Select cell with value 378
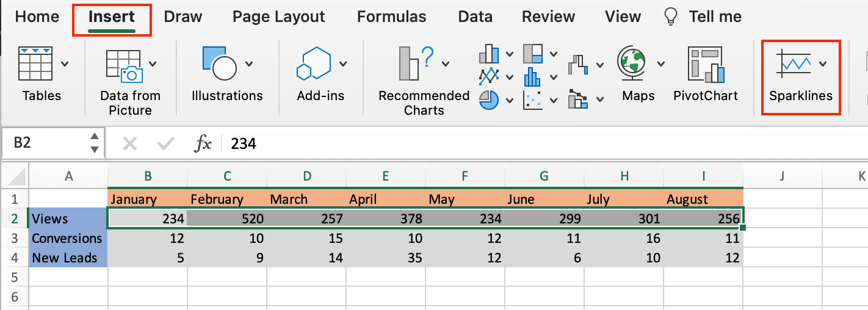The width and height of the screenshot is (868, 310). point(386,218)
